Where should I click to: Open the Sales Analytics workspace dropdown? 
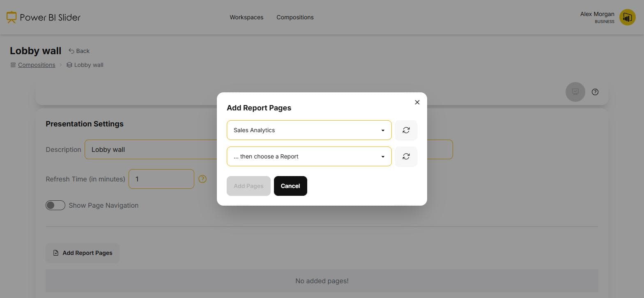(x=309, y=130)
